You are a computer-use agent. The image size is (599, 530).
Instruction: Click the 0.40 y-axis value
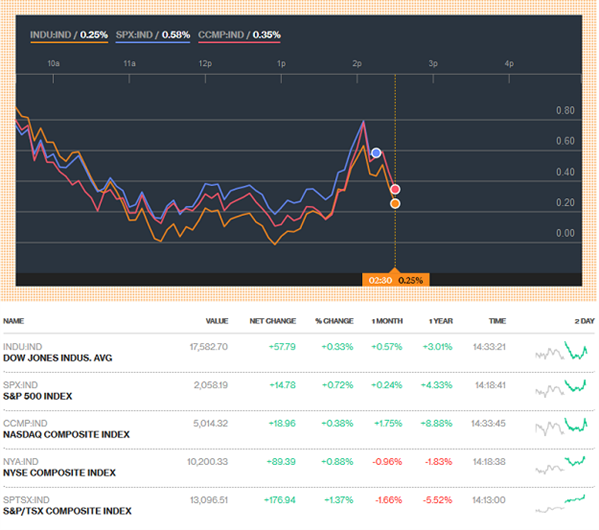click(565, 172)
